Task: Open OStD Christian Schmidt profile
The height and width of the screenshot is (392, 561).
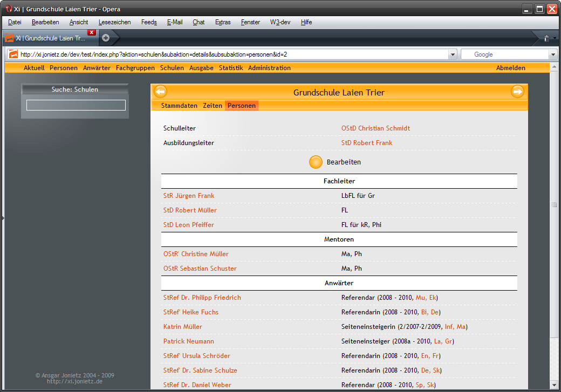Action: (x=375, y=128)
